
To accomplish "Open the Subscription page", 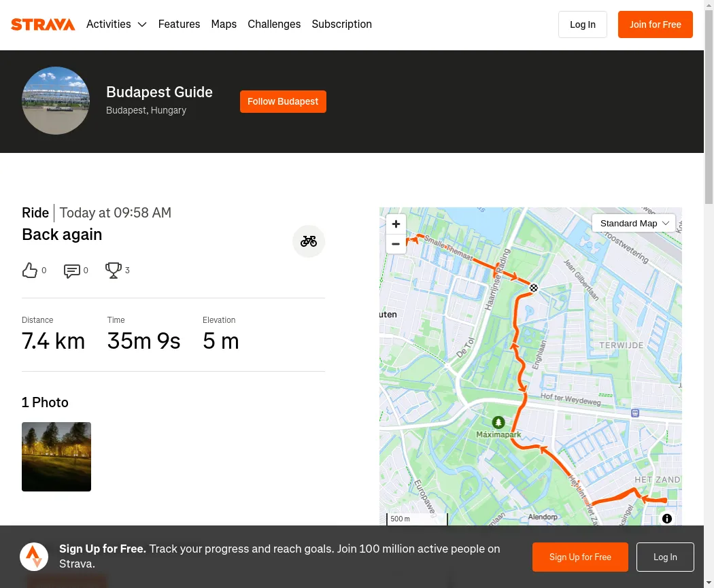I will tap(341, 24).
